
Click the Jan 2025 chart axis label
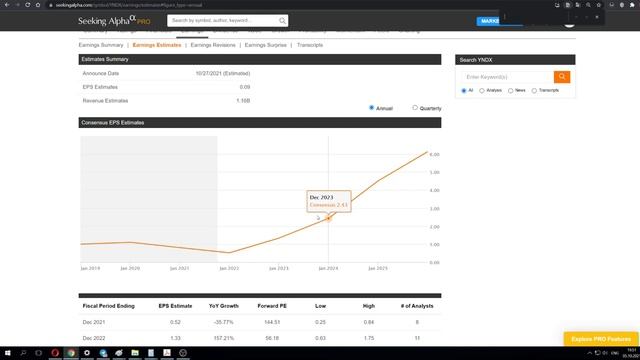coord(378,268)
